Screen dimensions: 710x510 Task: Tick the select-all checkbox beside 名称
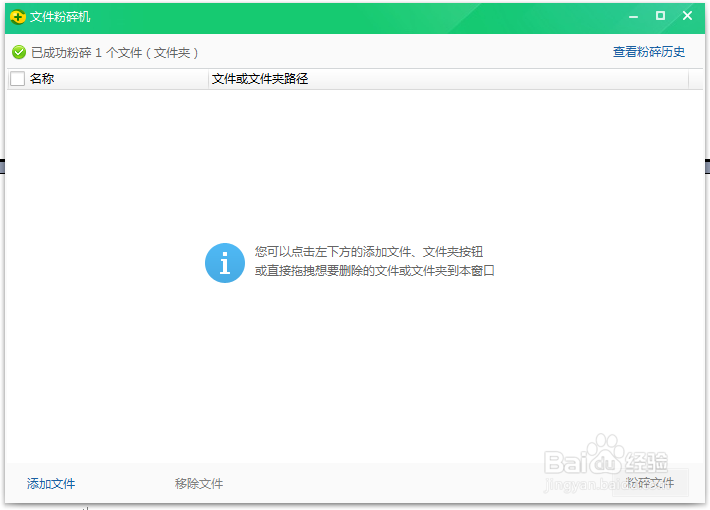point(18,79)
